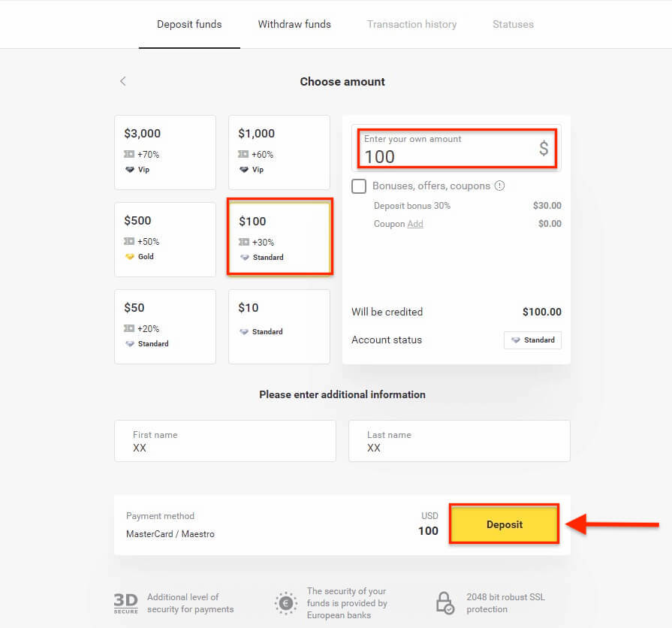Enable the Bonuses, offers, coupons checkbox
Image resolution: width=672 pixels, height=628 pixels.
[x=359, y=186]
